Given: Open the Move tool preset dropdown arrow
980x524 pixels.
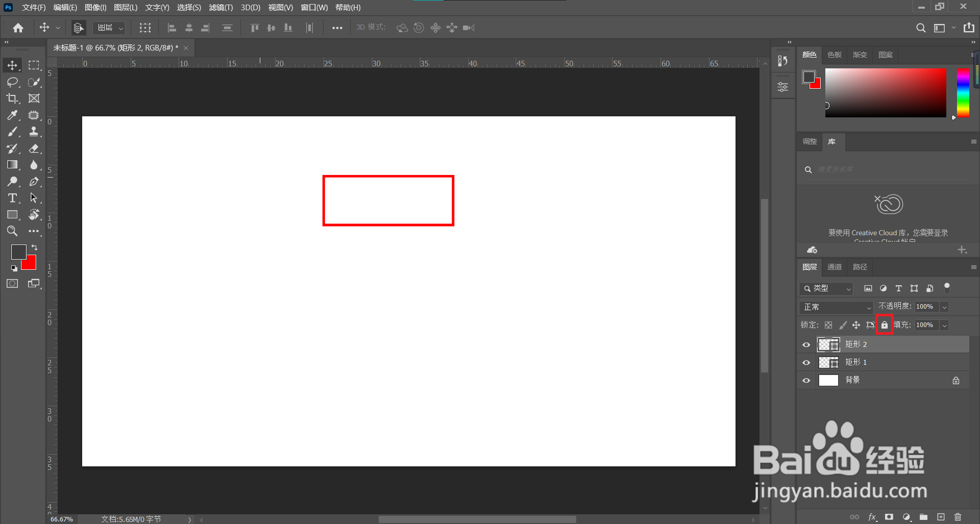Looking at the screenshot, I should (x=58, y=28).
